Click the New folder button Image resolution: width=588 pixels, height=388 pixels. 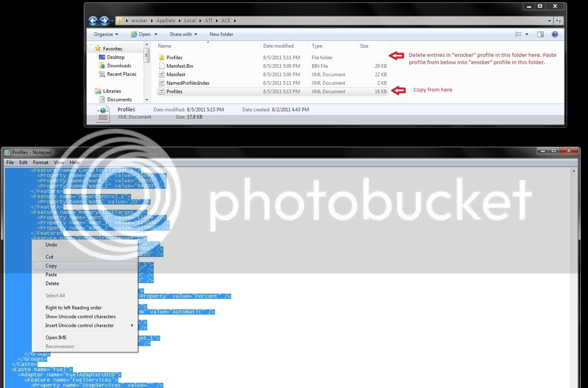pyautogui.click(x=221, y=34)
